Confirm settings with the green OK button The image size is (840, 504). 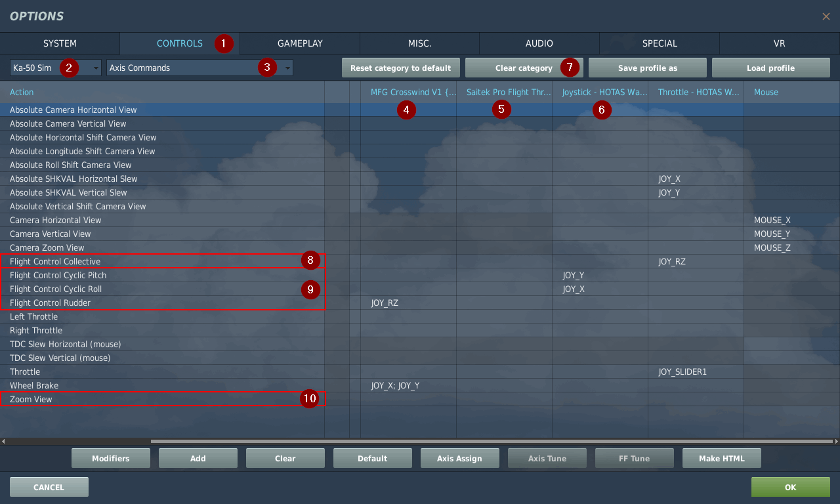790,487
